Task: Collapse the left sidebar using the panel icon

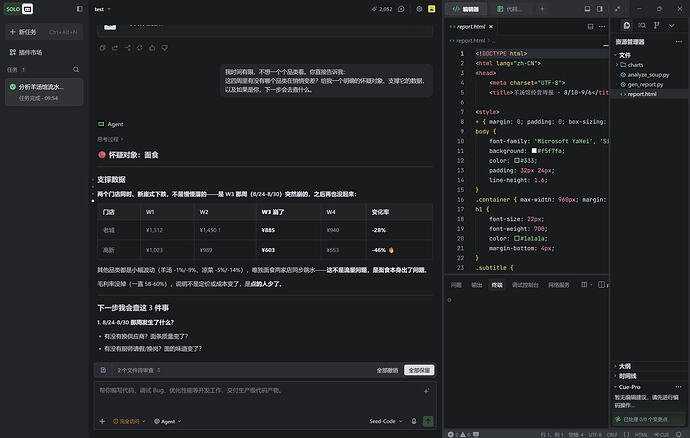Action: point(80,9)
